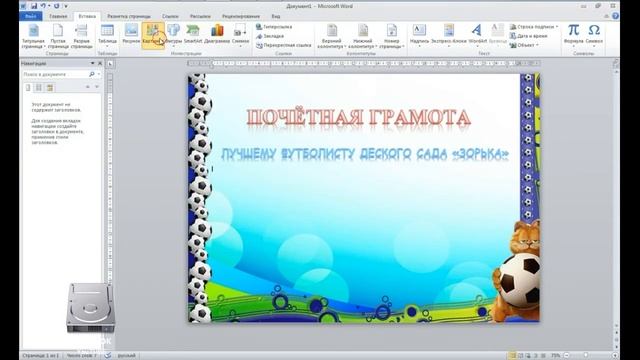Insert a picture from file (Рисунок)

tap(131, 33)
